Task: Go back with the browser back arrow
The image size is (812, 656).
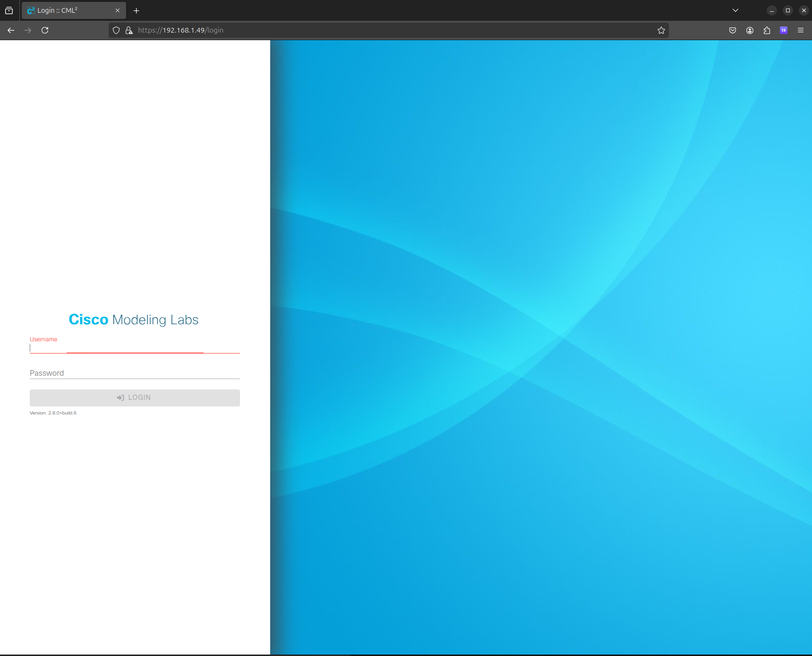Action: (11, 30)
